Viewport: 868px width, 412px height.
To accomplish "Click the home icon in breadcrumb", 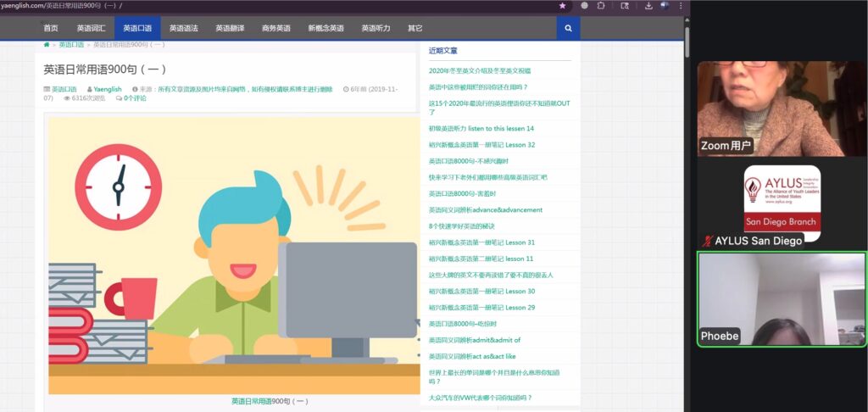I will point(47,44).
